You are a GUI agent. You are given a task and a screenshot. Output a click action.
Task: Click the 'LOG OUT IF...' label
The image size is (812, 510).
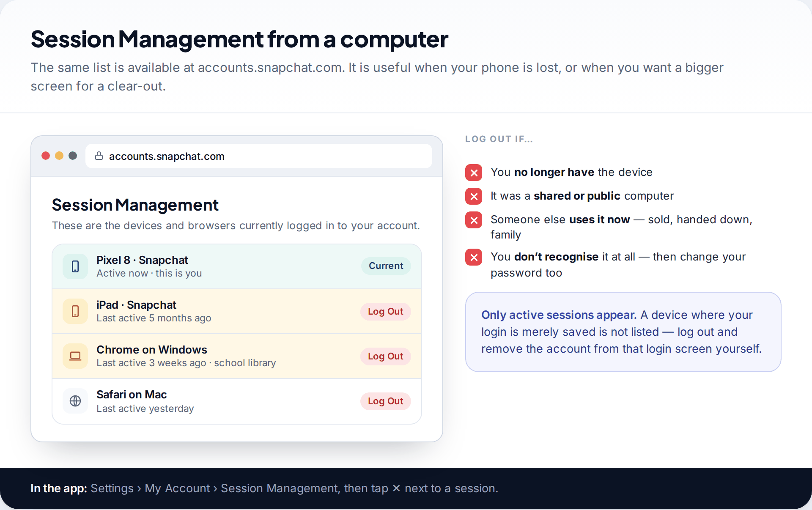(x=499, y=139)
